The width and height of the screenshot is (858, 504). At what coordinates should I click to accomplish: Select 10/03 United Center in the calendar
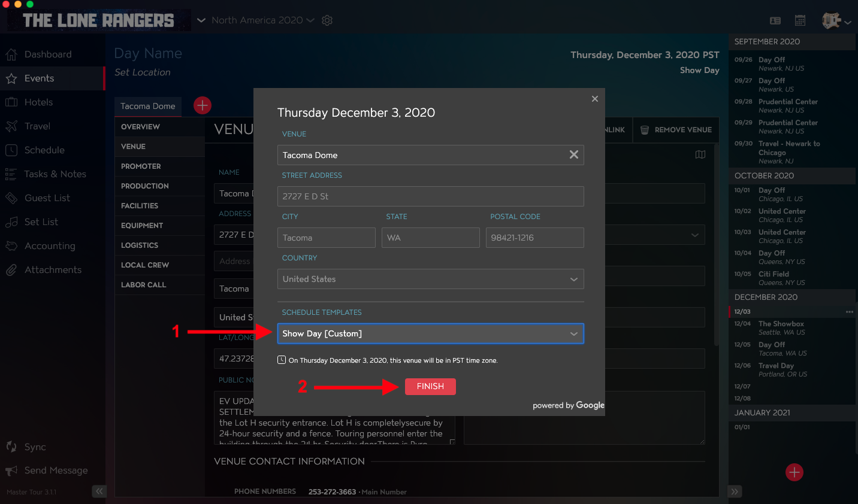(791, 236)
